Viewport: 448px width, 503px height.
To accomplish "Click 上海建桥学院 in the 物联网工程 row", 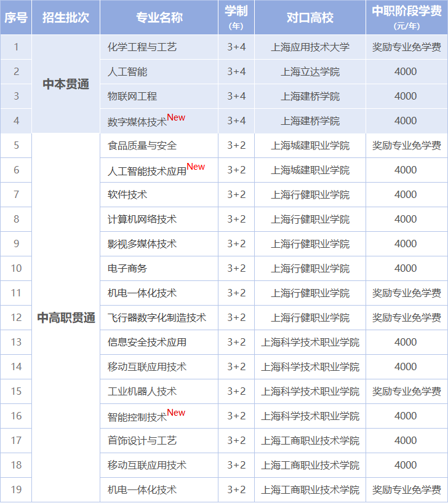I will 310,97.
